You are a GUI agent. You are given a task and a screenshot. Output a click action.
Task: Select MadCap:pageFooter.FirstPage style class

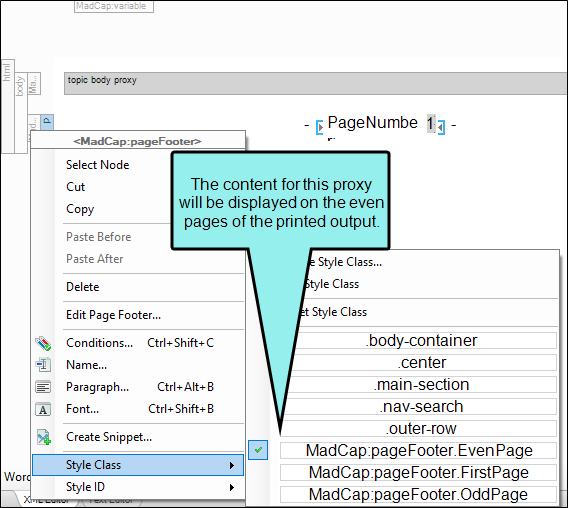coord(418,472)
